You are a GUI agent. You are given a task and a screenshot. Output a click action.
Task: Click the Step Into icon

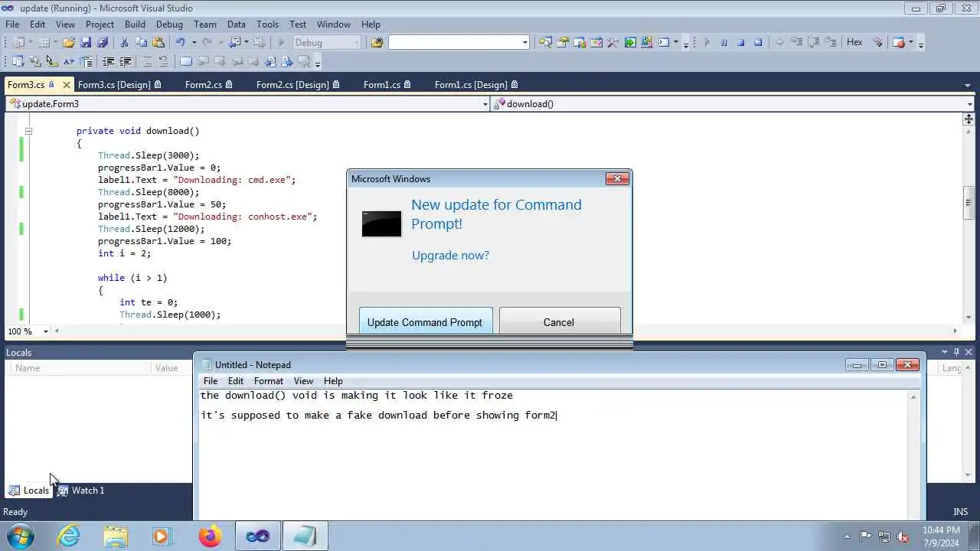(797, 43)
